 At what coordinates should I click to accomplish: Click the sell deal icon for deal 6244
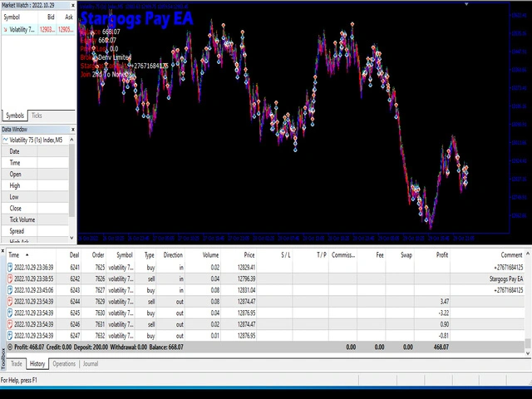coord(11,301)
